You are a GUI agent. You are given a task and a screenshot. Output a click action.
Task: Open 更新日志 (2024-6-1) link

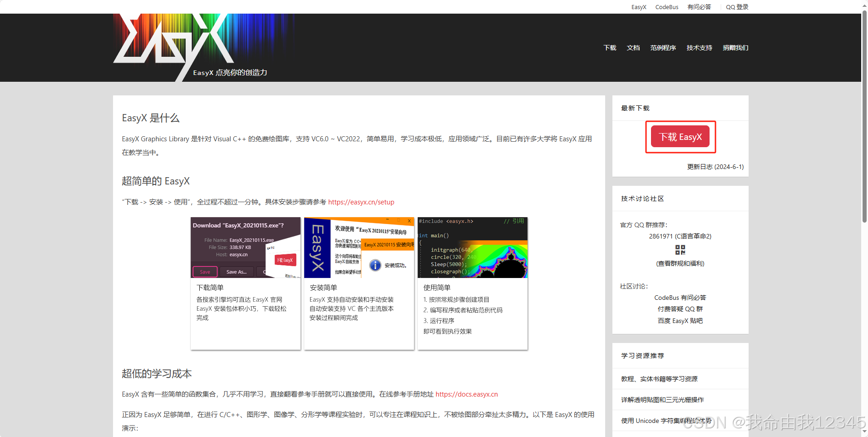click(x=715, y=167)
